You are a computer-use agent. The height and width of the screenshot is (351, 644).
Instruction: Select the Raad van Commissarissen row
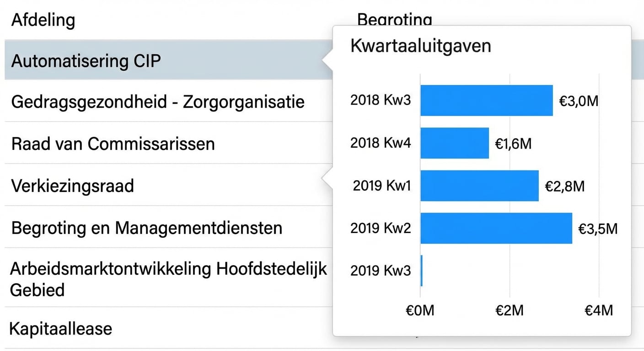tap(113, 144)
